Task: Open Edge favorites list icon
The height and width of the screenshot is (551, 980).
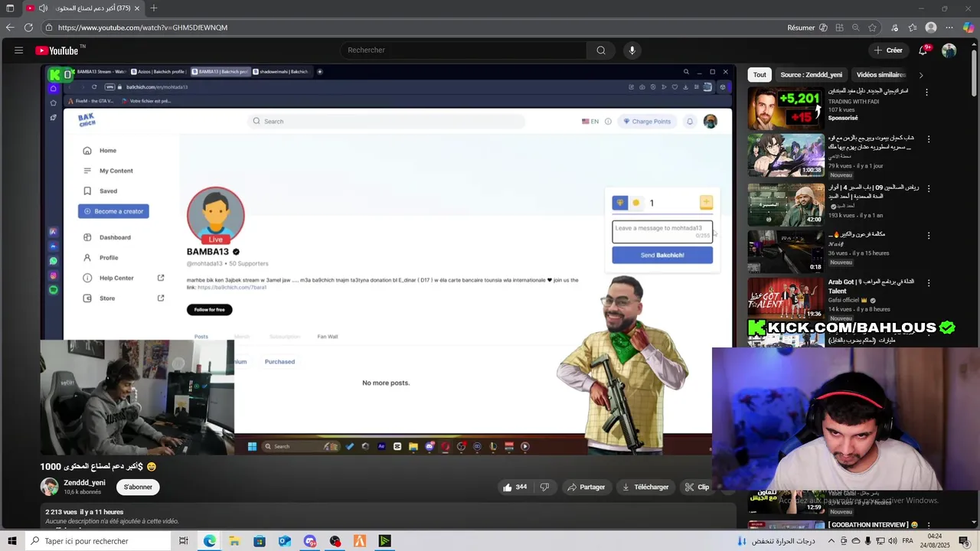Action: click(913, 28)
